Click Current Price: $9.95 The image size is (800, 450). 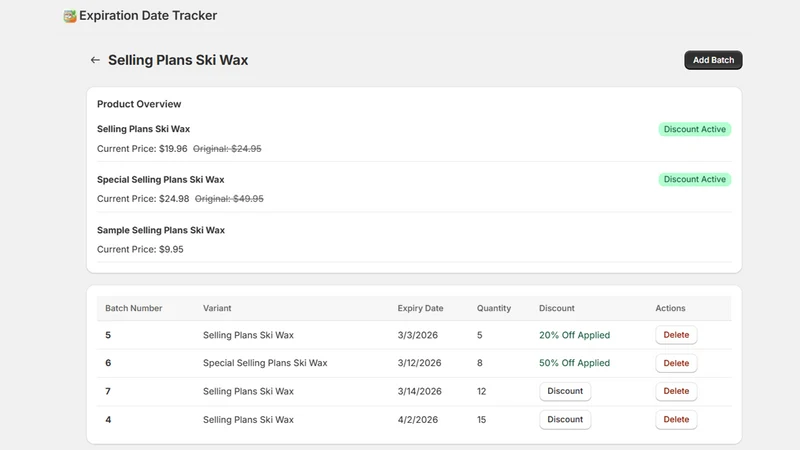140,249
